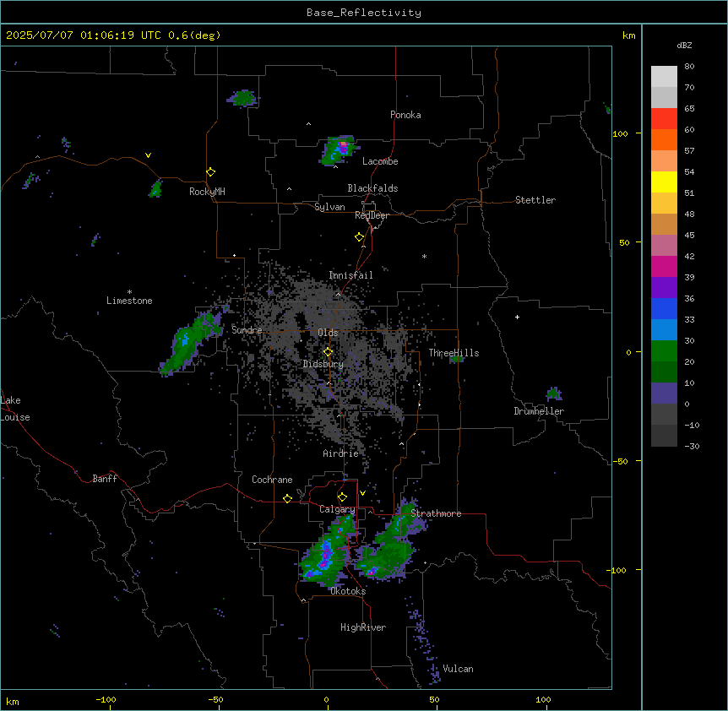Viewport: 728px width, 711px height.
Task: Click the Sundre town label
Action: tap(247, 330)
